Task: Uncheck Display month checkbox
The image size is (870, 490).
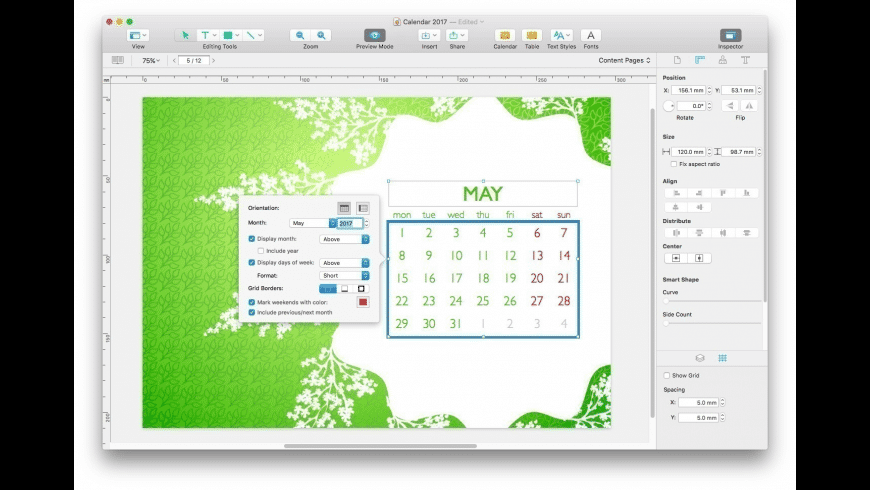Action: tap(251, 239)
